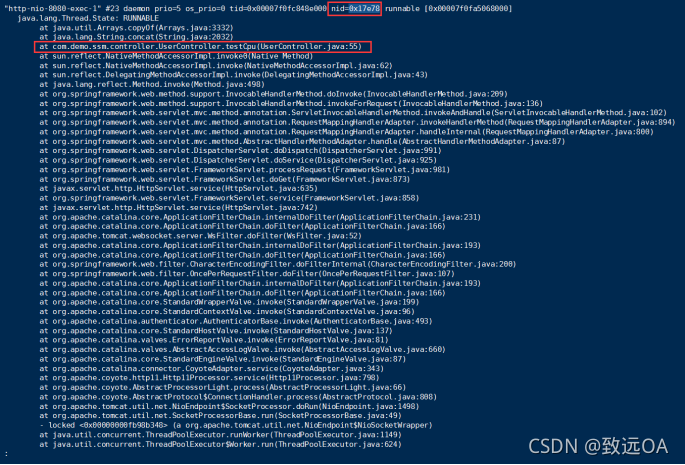Click RequestMappingHandlerAdapter.invokeHandlerMethod line

click(357, 122)
